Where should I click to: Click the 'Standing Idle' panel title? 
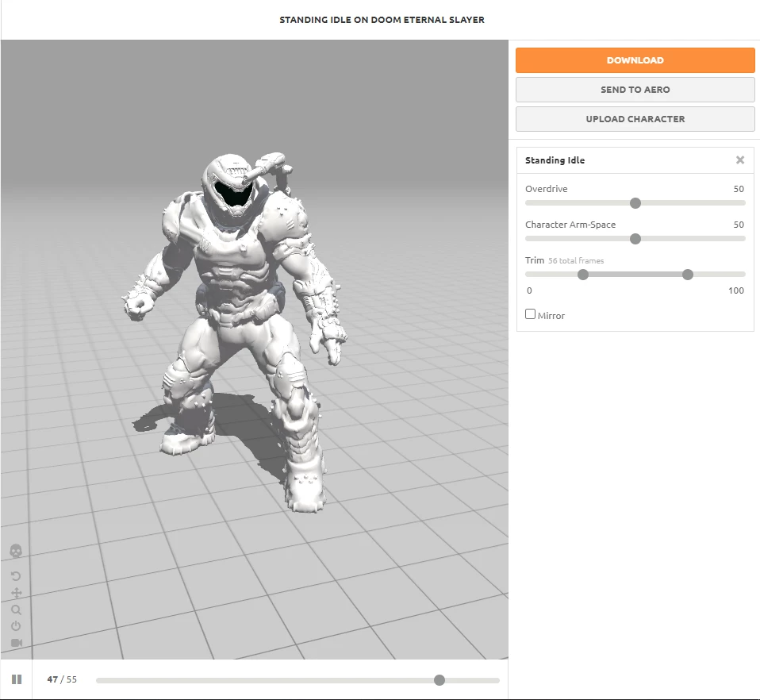[x=555, y=160]
